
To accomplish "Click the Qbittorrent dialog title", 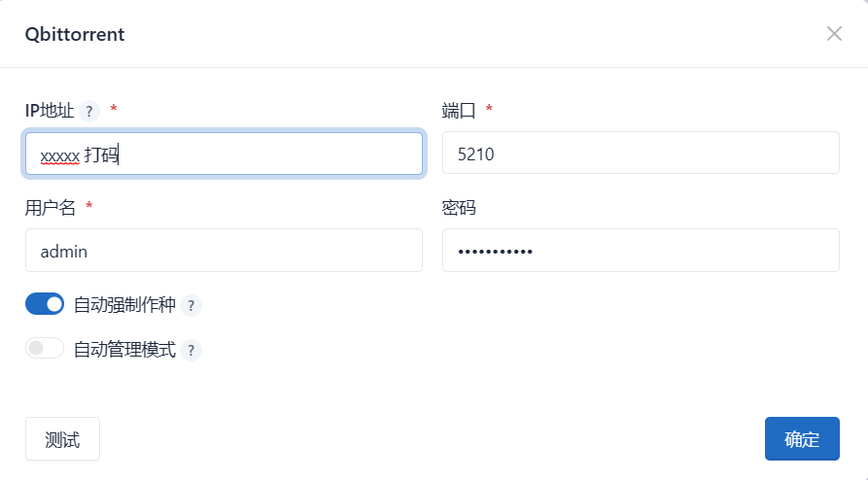I will pyautogui.click(x=75, y=35).
